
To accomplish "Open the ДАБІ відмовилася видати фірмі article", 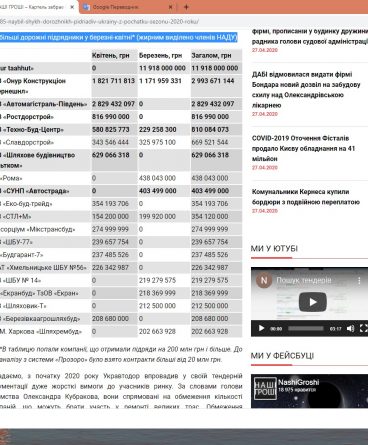I will [306, 89].
